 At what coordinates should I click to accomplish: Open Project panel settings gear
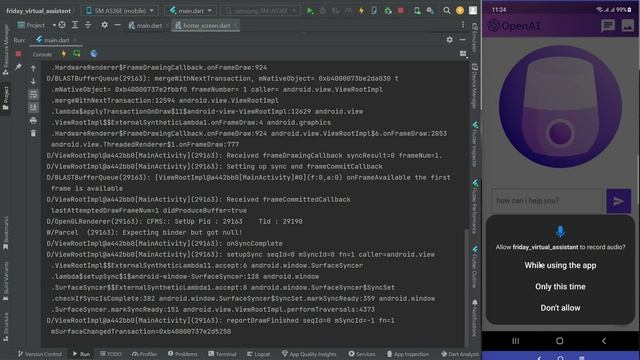104,25
